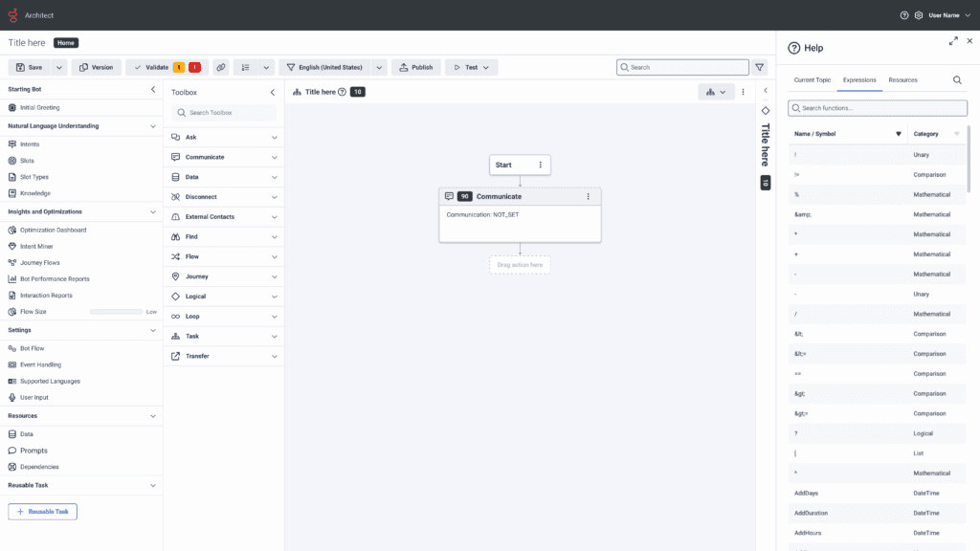Open the Slots configuration
Screen dimensions: 980x551
pyautogui.click(x=33, y=160)
